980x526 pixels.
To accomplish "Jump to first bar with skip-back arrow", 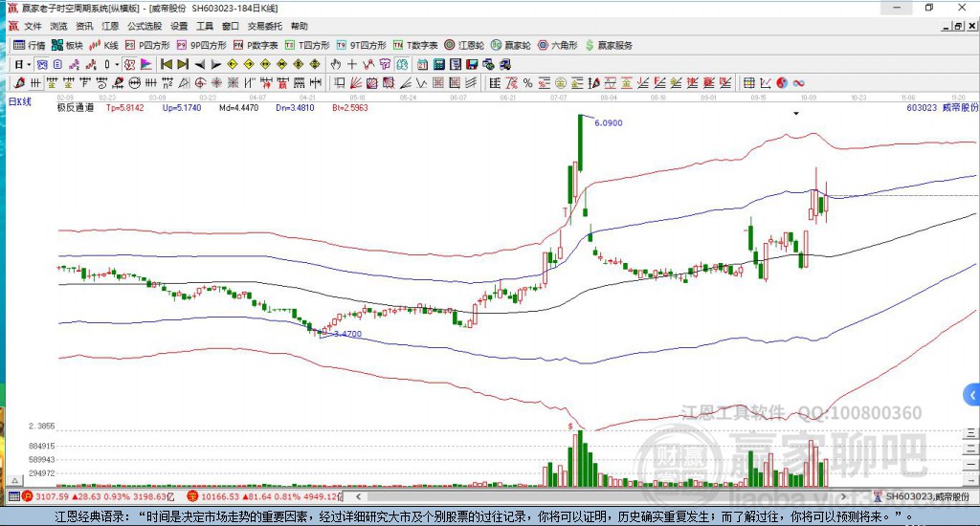I will pos(167,64).
